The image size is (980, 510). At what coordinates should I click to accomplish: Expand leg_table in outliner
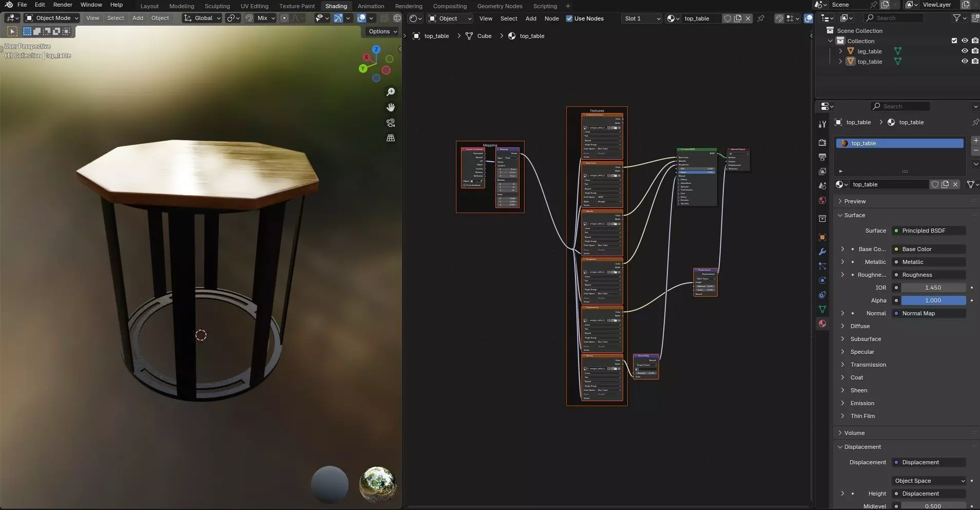pos(840,51)
